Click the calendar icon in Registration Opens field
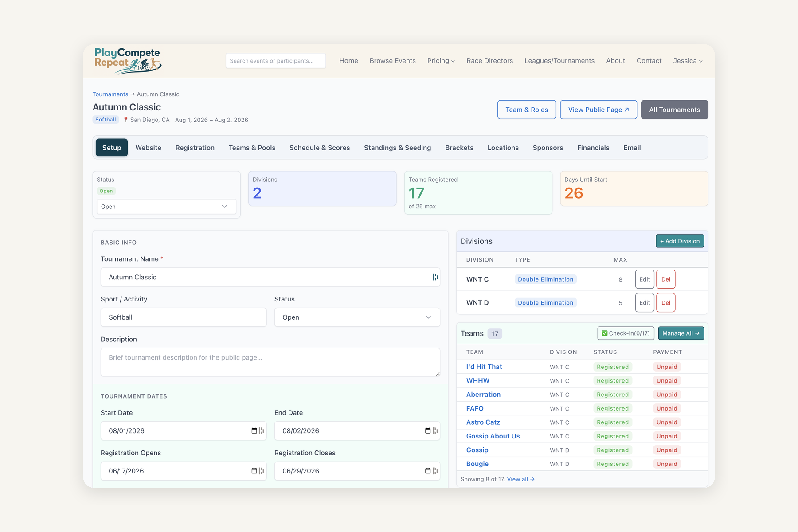 (254, 471)
